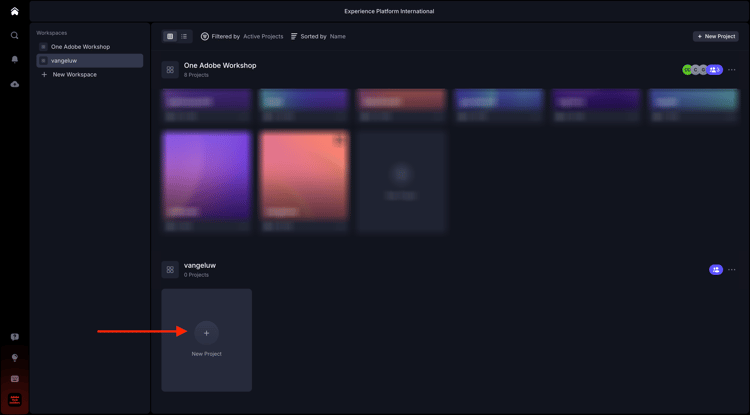Click the plus New Project tile in vangeluw
750x415 pixels.
pos(207,340)
